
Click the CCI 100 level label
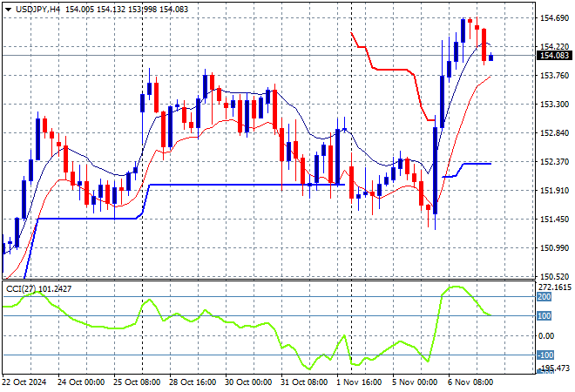tap(545, 315)
